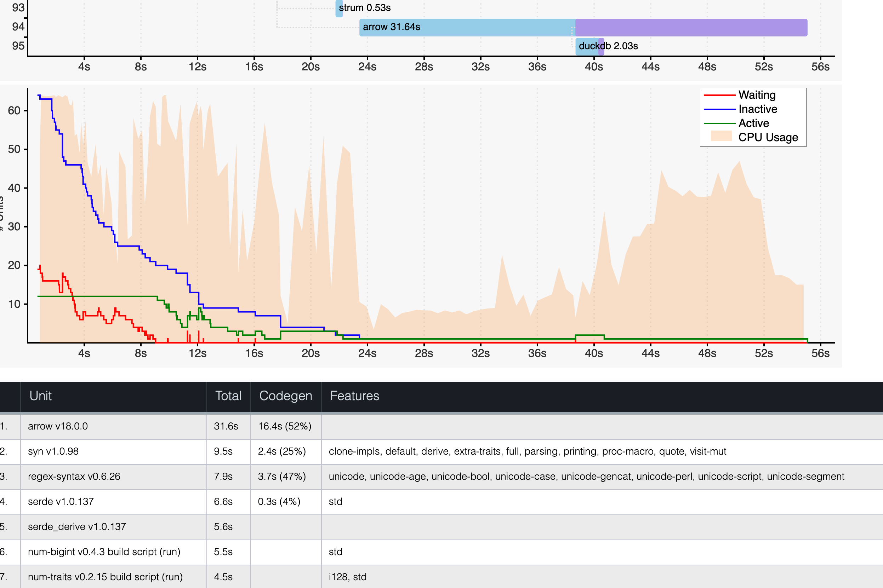Viewport: 883px width, 588px height.
Task: Click the Codegen column header
Action: (x=286, y=396)
